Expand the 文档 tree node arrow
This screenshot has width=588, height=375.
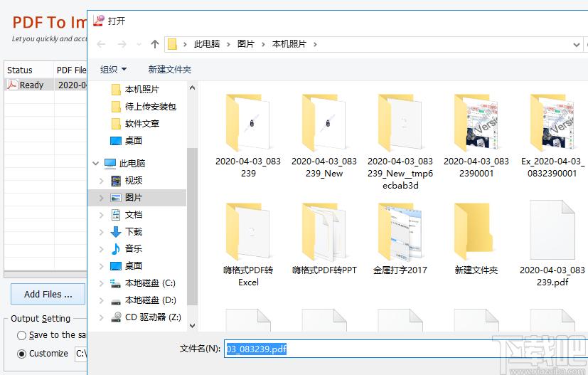(101, 215)
